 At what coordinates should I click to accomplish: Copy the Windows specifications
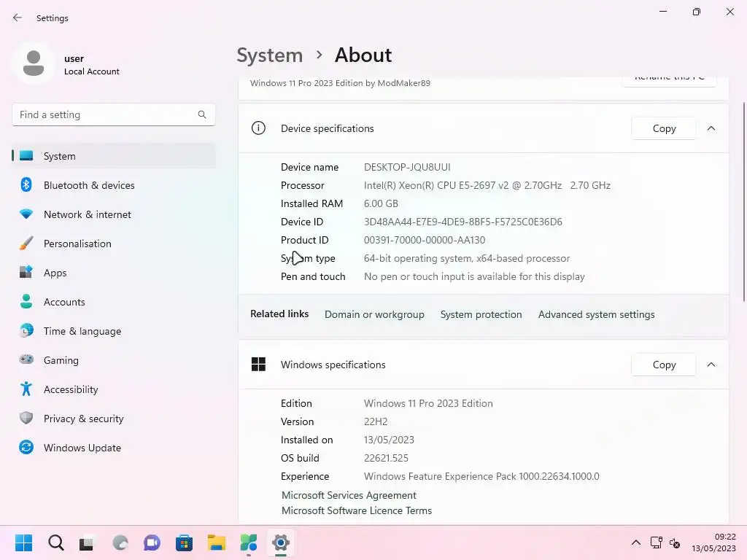pyautogui.click(x=664, y=365)
